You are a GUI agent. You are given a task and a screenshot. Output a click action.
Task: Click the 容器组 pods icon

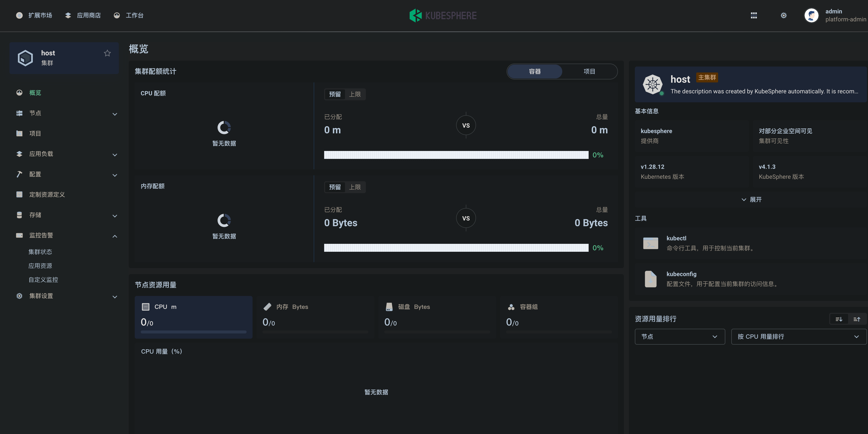(511, 307)
